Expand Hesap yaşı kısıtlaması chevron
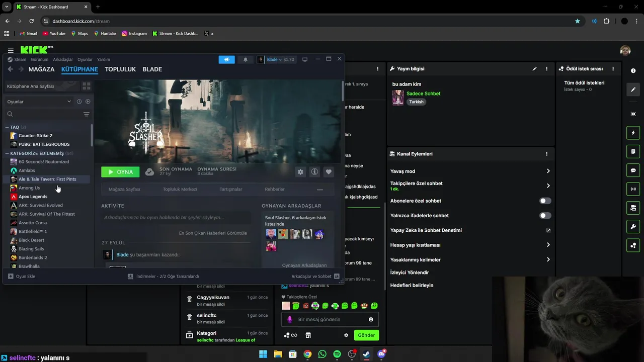 pos(548,245)
